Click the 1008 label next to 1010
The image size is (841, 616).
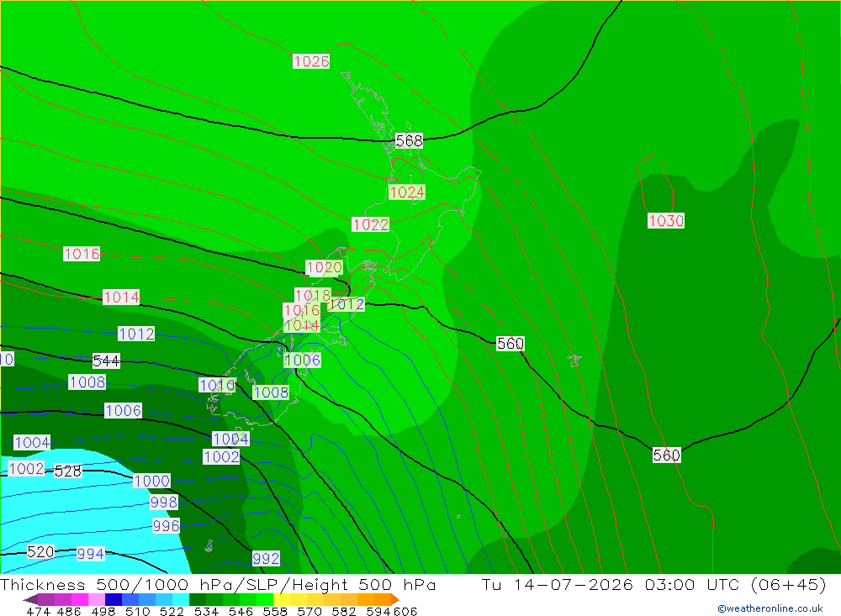coord(271,392)
